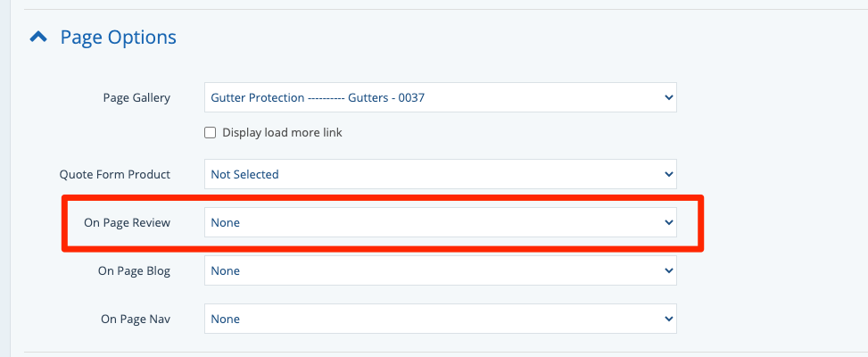The image size is (868, 357).
Task: Click the Quote Form Product dropdown arrow
Action: (669, 174)
